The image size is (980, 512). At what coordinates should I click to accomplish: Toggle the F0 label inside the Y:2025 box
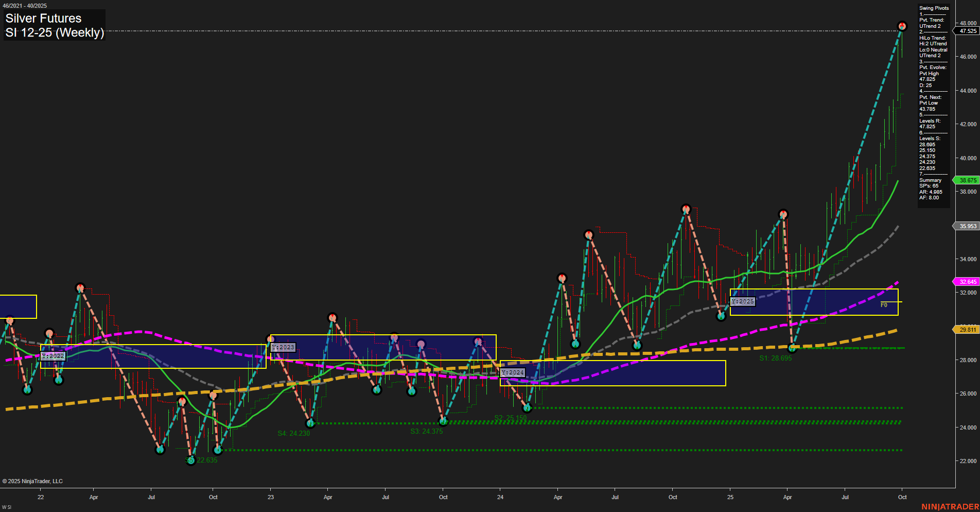click(x=884, y=305)
